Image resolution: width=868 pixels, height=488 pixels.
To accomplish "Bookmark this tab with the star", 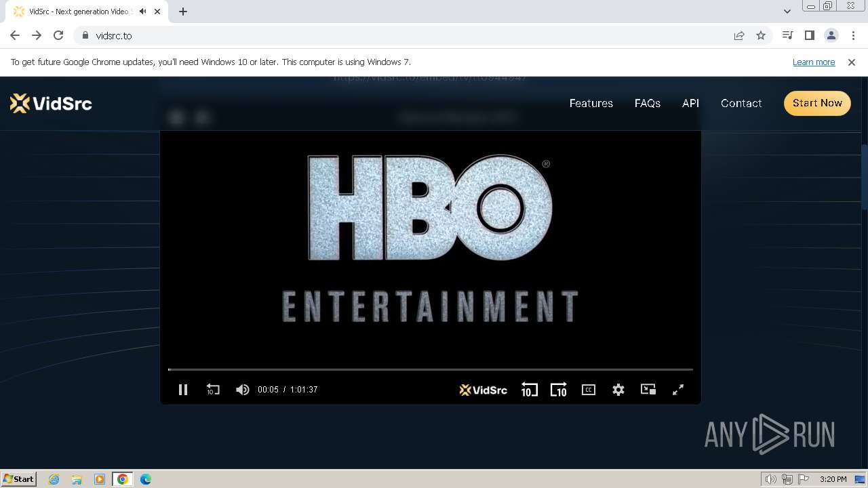I will coord(761,35).
